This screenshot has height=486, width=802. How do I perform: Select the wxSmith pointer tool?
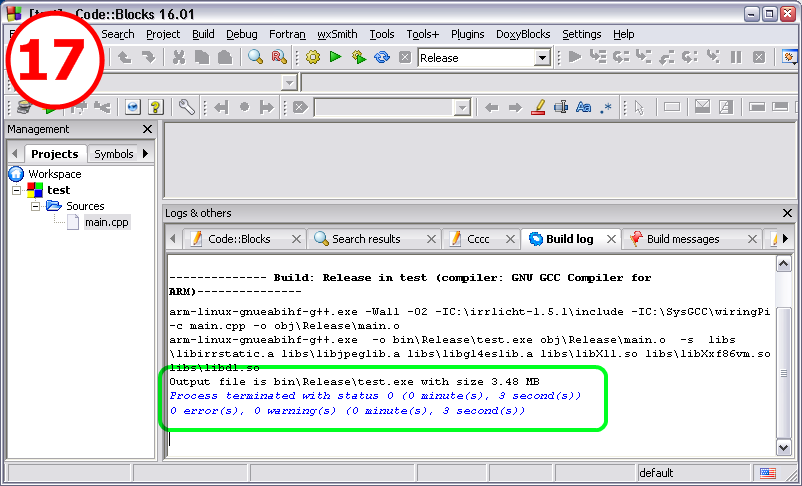click(x=639, y=107)
